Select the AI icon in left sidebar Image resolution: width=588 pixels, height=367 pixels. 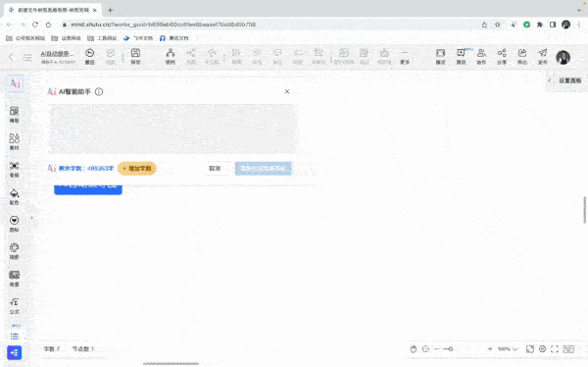15,83
